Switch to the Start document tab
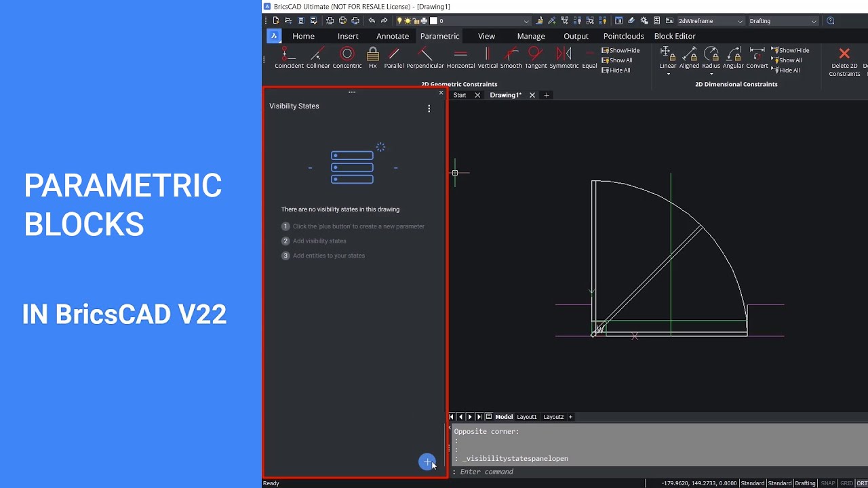Viewport: 868px width, 488px height. pyautogui.click(x=460, y=95)
